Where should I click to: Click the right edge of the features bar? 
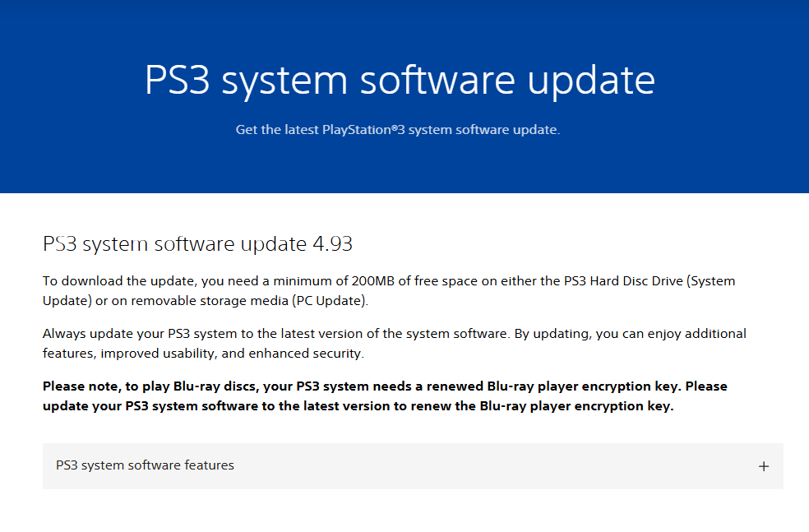tap(763, 465)
